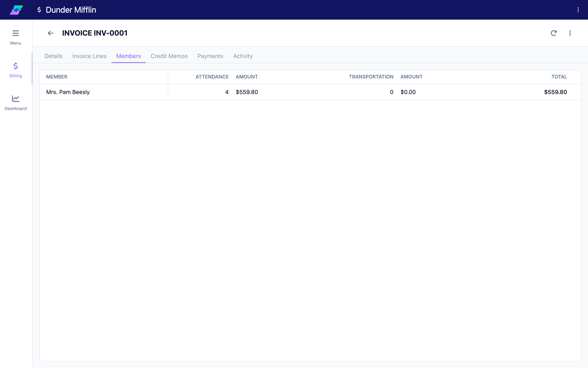Switch to the Details tab
The height and width of the screenshot is (368, 588).
tap(53, 56)
